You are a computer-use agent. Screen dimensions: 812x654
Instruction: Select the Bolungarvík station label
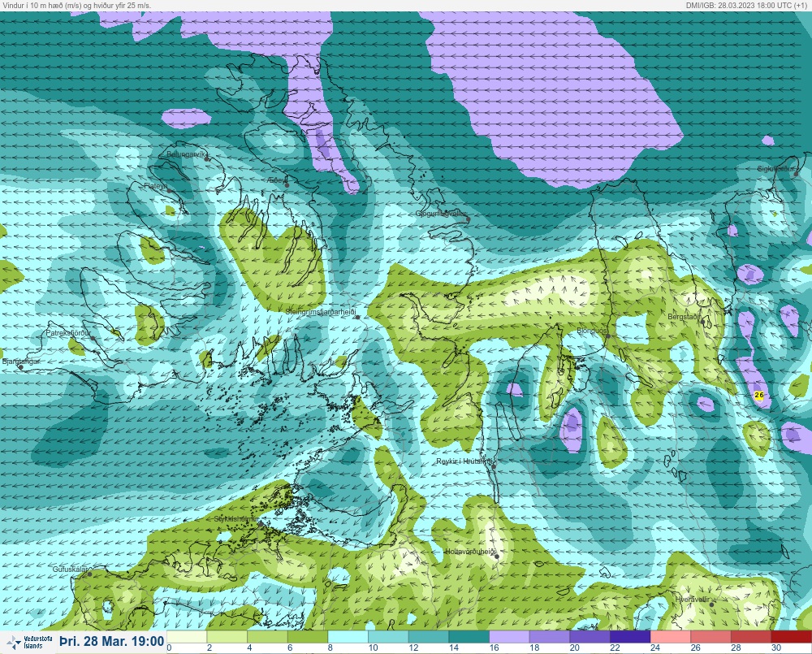(187, 154)
